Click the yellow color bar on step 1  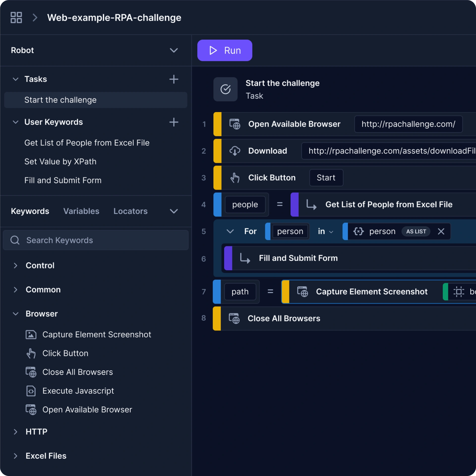click(217, 124)
